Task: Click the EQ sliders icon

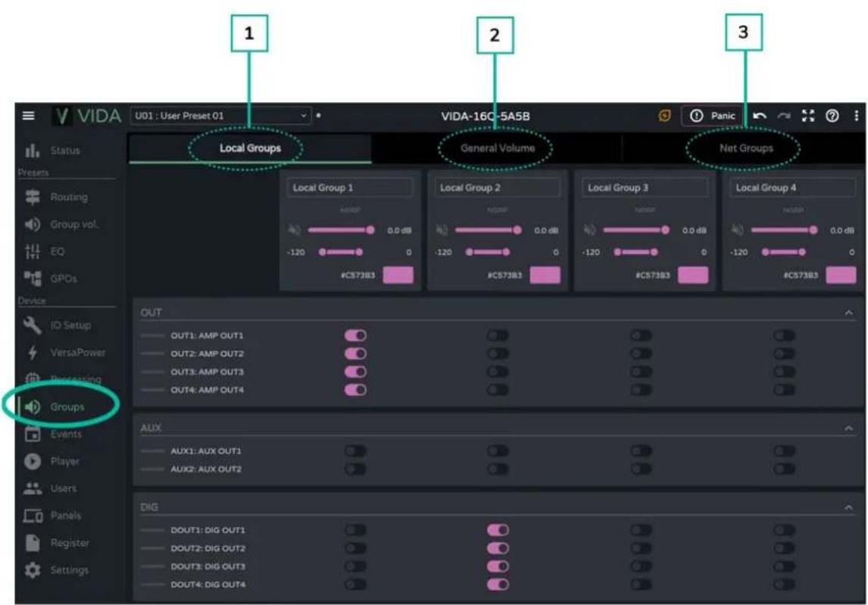Action: [32, 251]
